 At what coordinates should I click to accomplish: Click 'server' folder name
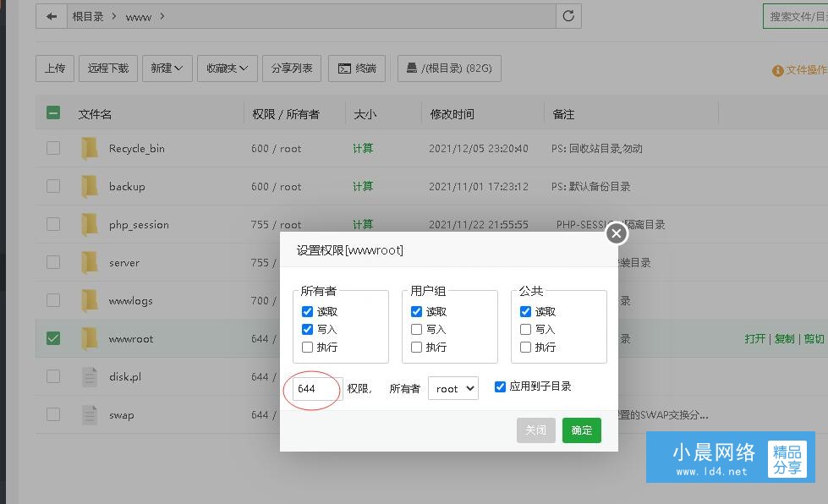point(124,263)
